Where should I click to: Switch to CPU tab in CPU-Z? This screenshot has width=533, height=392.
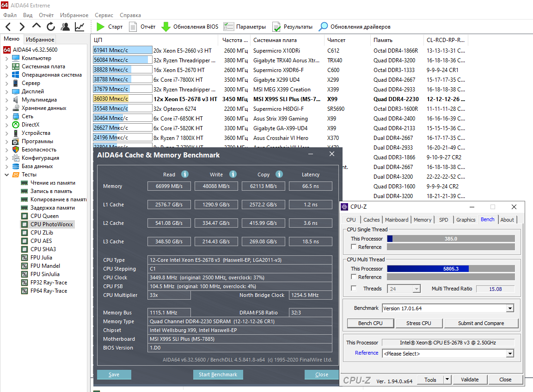tap(351, 220)
